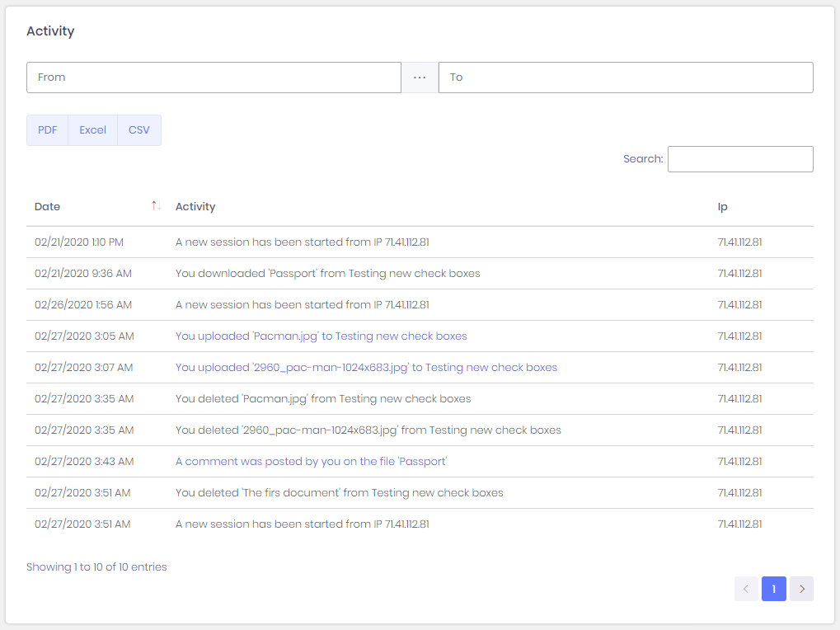The height and width of the screenshot is (630, 840).
Task: Click the Activity column header
Action: [x=195, y=206]
